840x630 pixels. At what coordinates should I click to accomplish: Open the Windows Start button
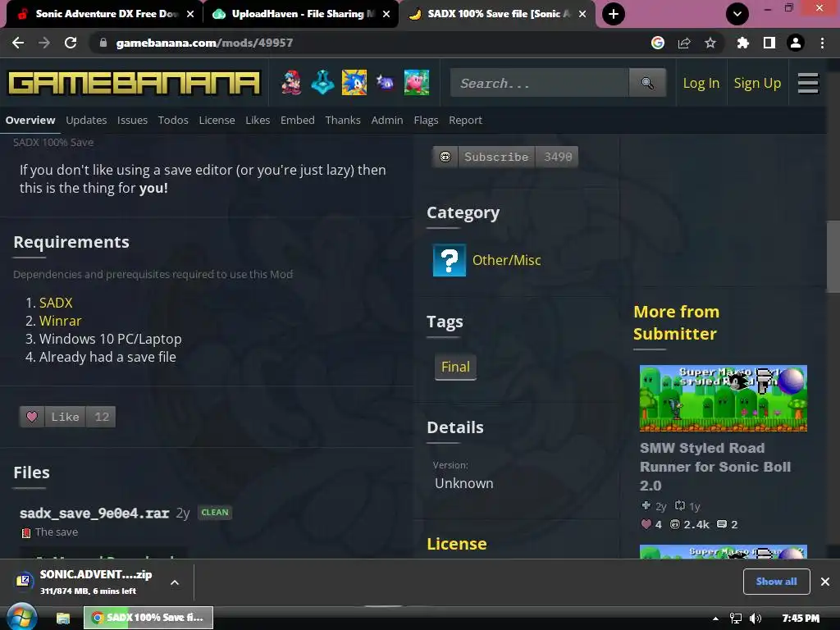point(21,617)
